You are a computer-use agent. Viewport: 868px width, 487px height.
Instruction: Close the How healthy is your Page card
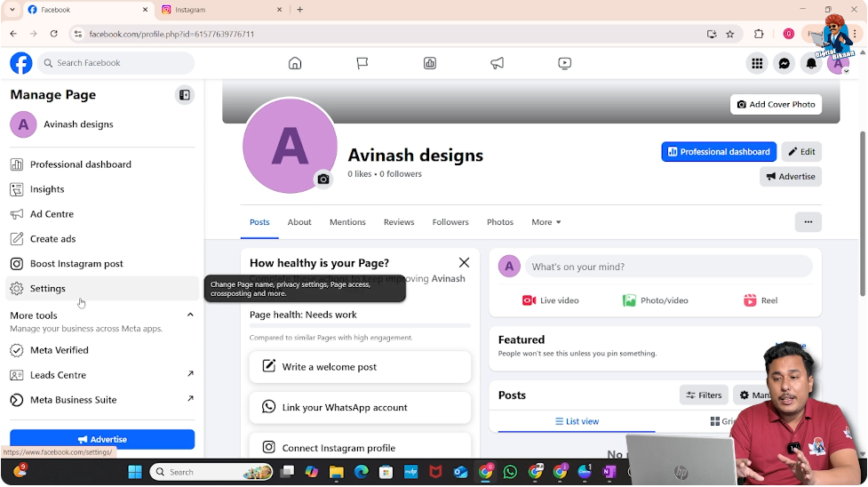(x=464, y=263)
